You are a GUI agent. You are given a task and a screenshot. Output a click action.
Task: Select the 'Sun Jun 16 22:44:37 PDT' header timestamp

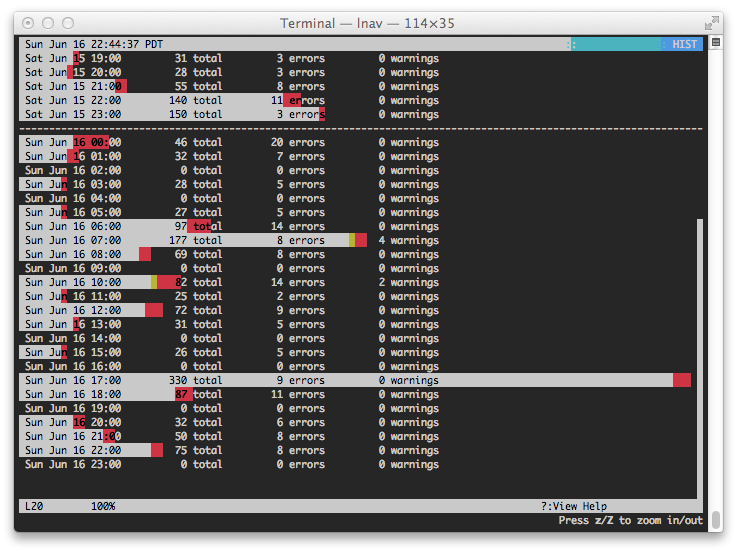coord(94,44)
